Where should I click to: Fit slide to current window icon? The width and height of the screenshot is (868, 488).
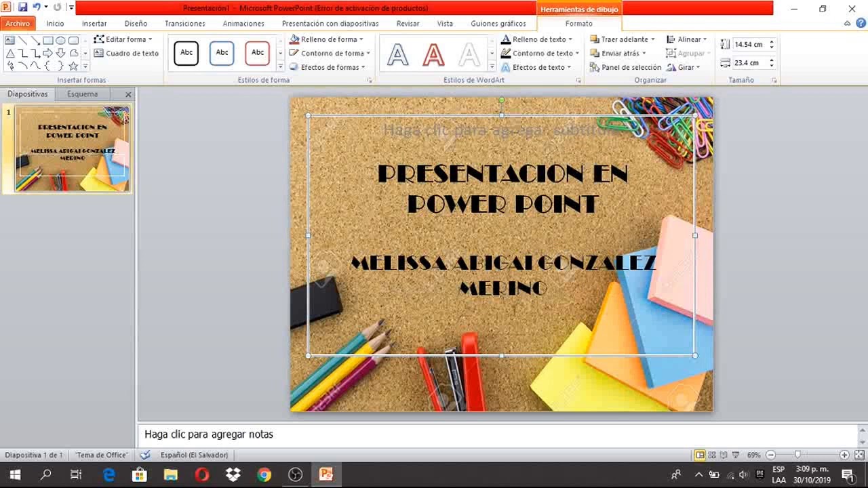[859, 455]
